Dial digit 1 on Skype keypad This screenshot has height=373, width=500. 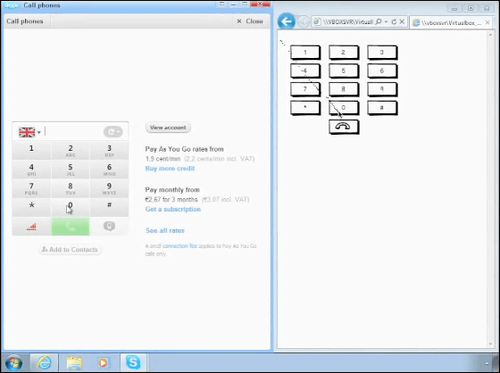coord(31,150)
